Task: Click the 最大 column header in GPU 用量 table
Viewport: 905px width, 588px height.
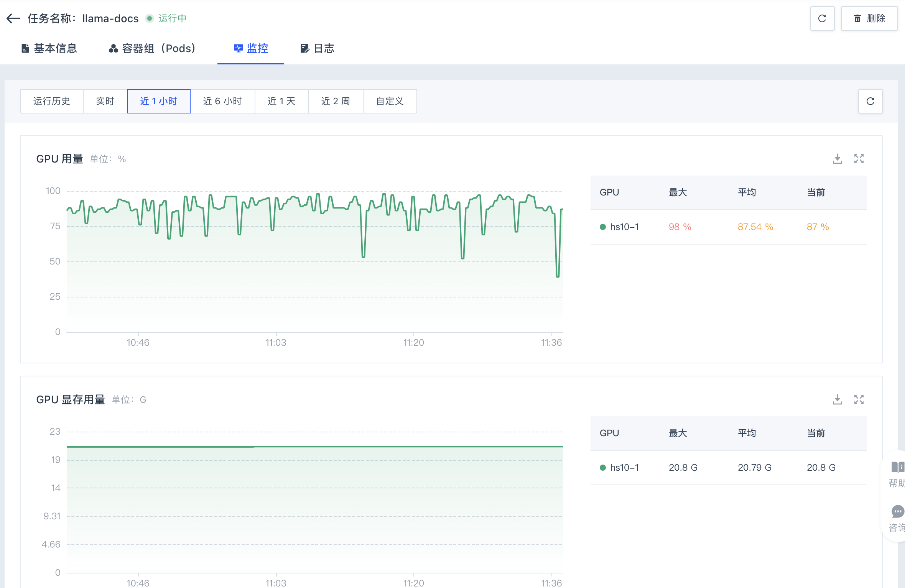Action: click(x=678, y=192)
